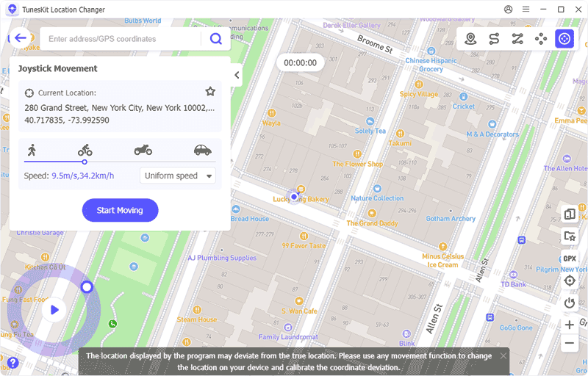
Task: Recenter map with the locate icon
Action: coord(570,281)
